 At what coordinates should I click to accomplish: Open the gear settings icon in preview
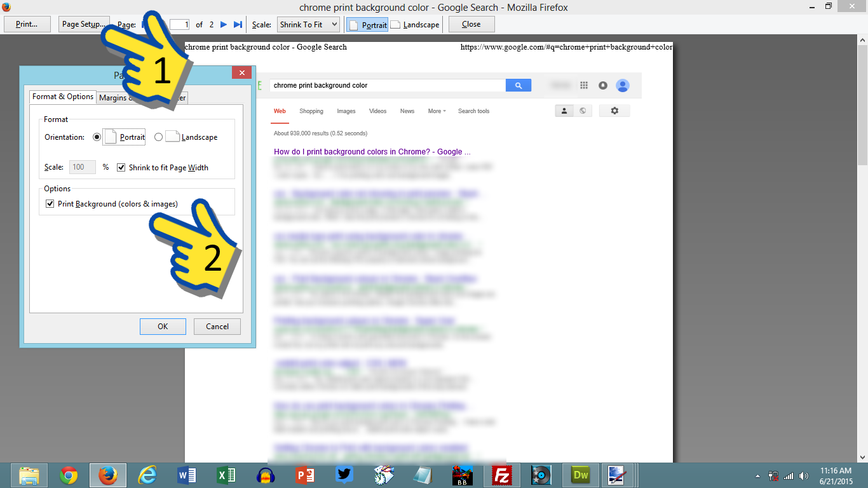coord(614,111)
